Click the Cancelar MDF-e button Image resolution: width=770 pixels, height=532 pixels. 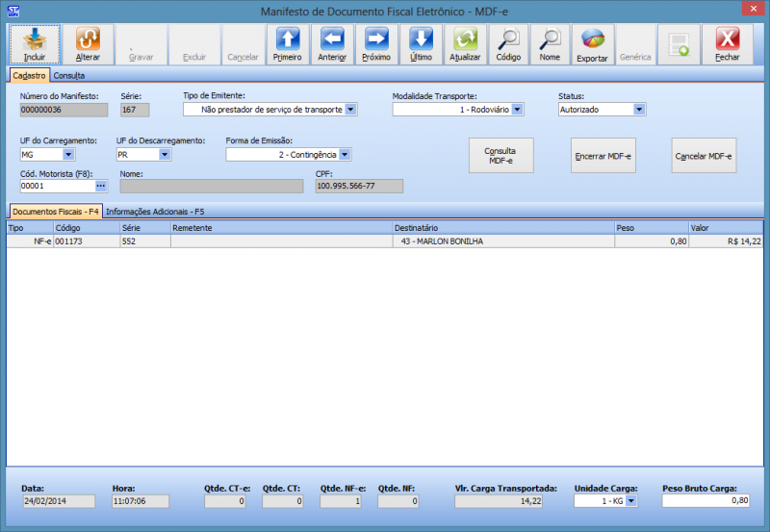(704, 156)
